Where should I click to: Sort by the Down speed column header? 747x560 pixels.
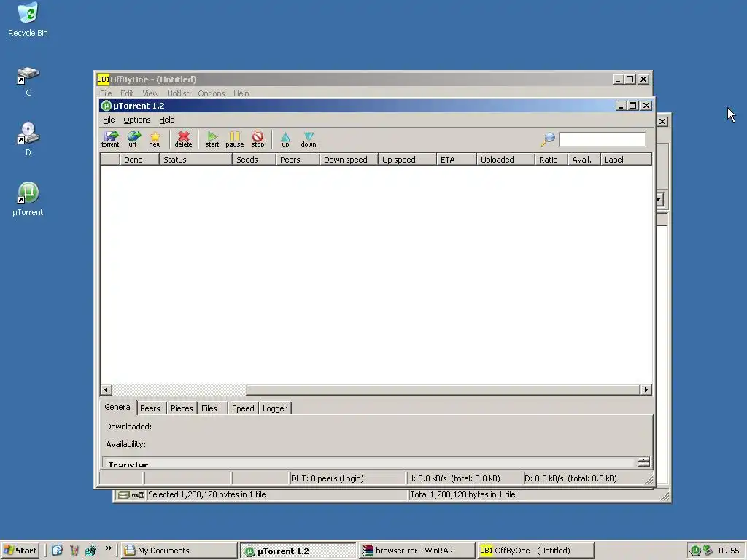coord(349,160)
